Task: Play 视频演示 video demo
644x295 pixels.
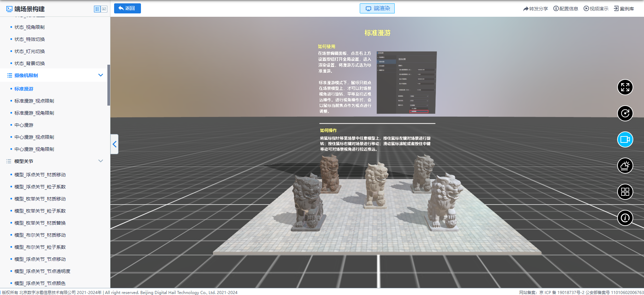Action: [x=596, y=9]
